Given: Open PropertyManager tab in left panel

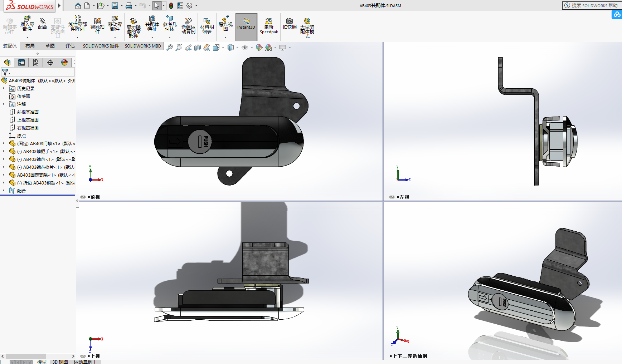Looking at the screenshot, I should click(x=21, y=63).
